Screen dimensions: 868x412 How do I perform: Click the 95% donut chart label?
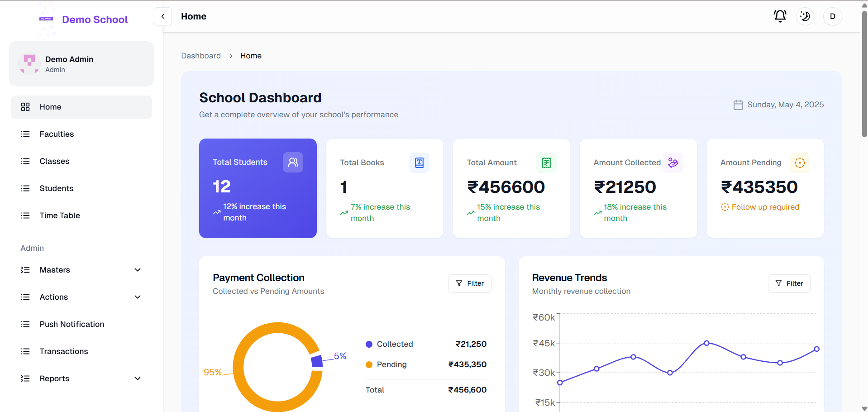213,372
